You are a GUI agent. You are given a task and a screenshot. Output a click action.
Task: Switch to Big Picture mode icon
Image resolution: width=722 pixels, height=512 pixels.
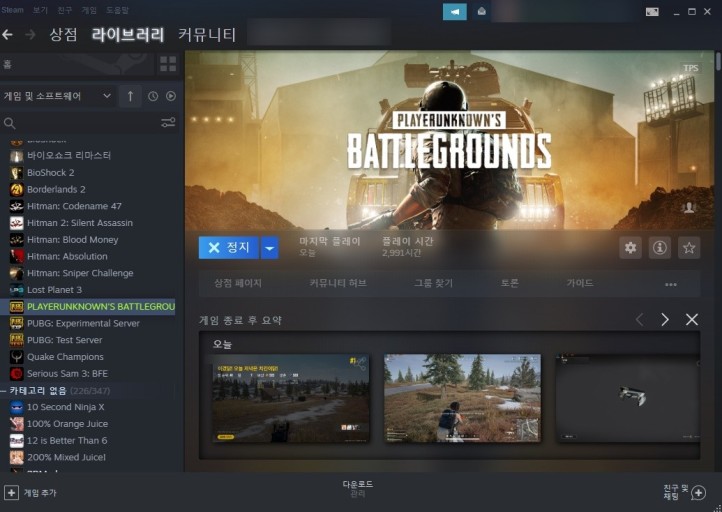point(652,12)
